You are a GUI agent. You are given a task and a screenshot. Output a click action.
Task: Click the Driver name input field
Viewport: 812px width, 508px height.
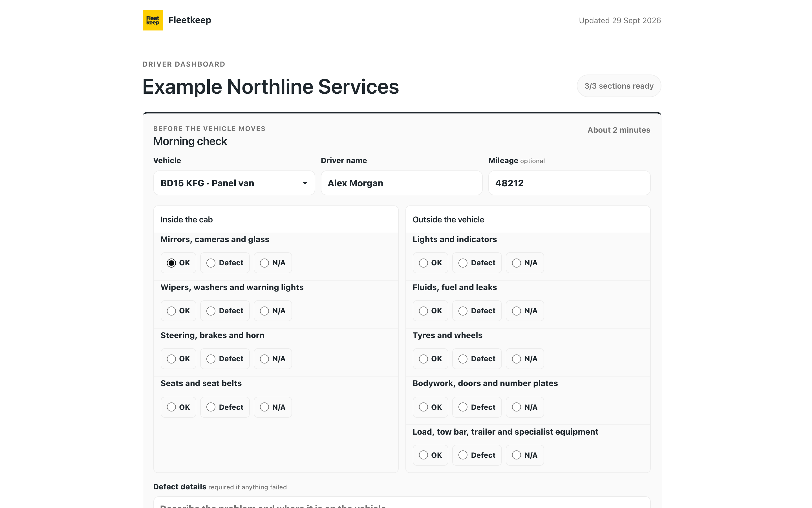[401, 183]
